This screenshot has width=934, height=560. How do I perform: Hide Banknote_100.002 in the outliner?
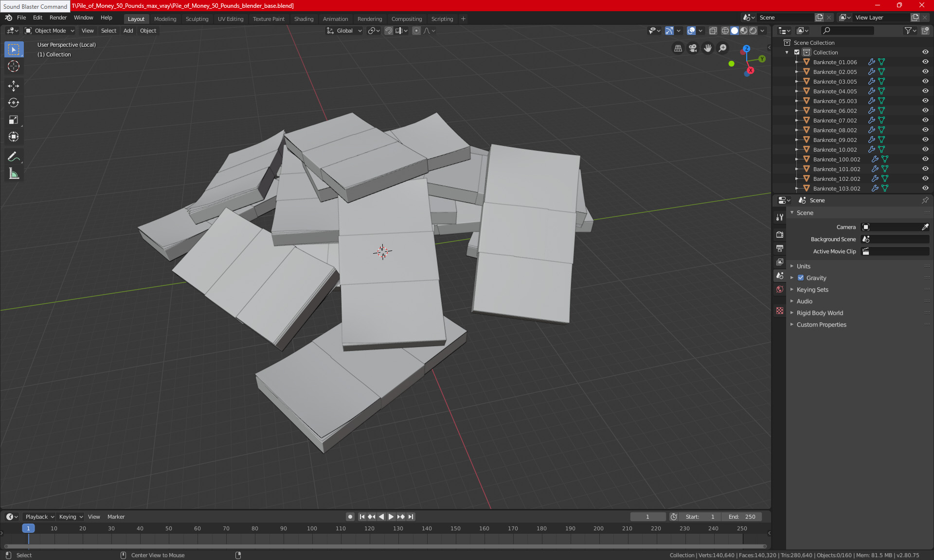pyautogui.click(x=925, y=159)
